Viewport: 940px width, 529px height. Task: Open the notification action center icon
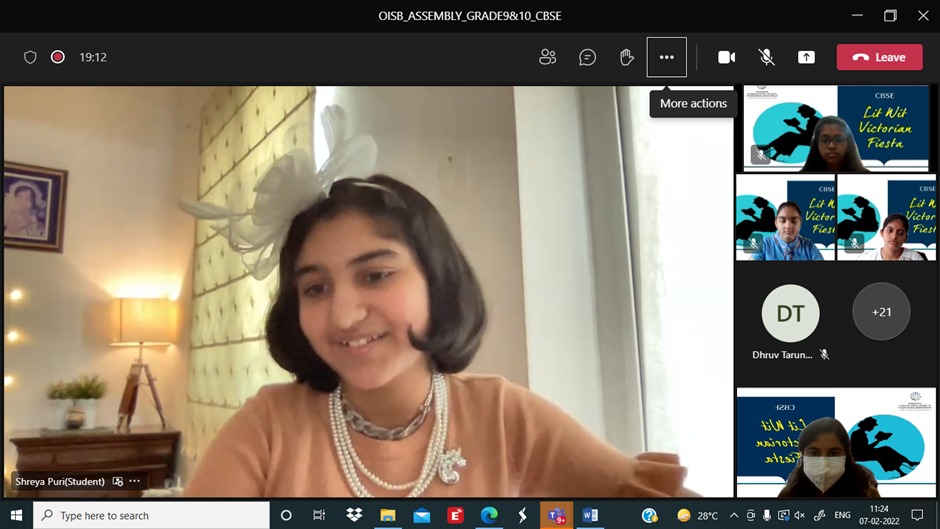[917, 515]
